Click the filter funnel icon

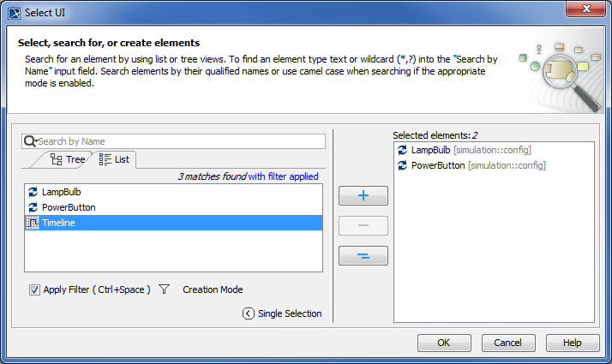click(x=165, y=289)
